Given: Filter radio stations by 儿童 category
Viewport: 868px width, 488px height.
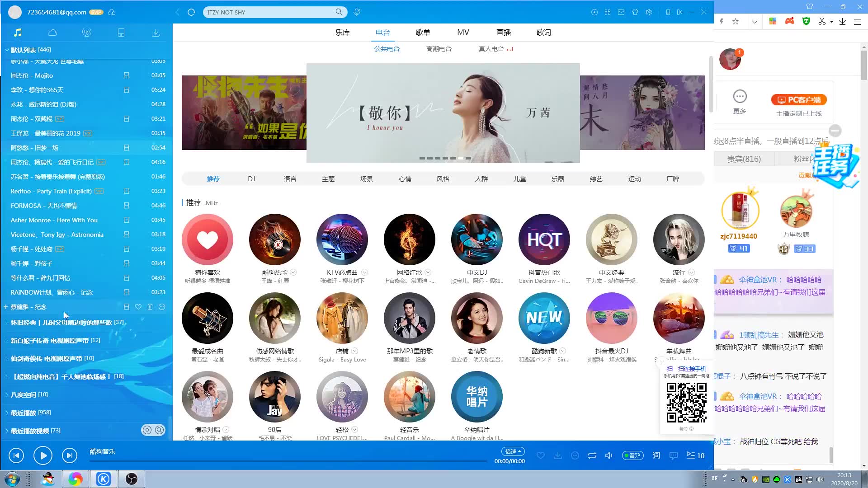Looking at the screenshot, I should (x=520, y=179).
